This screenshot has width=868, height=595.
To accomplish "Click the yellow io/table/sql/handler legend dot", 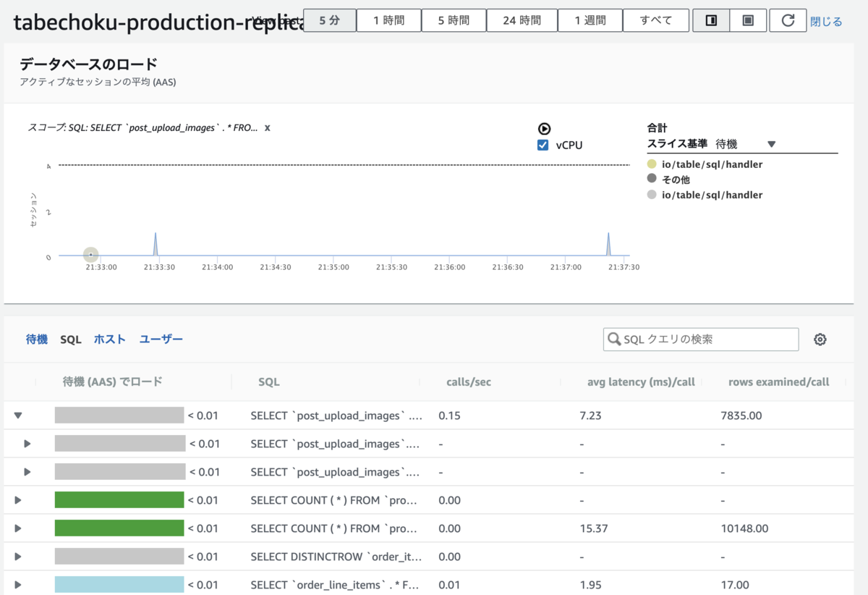I will point(652,164).
